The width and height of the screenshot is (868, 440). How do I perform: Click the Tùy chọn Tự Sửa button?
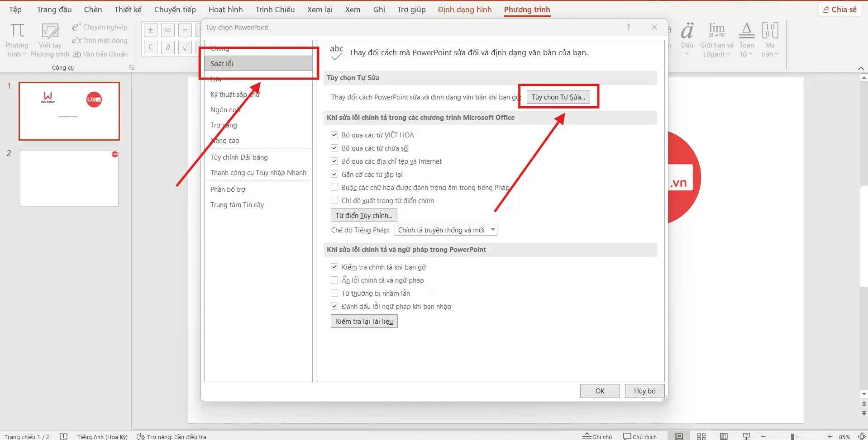[x=558, y=97]
